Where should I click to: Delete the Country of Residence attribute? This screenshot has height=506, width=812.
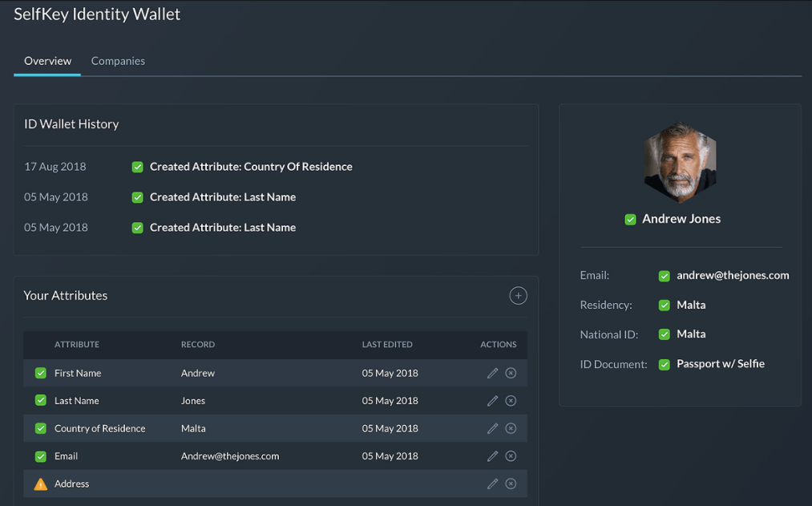click(x=511, y=428)
